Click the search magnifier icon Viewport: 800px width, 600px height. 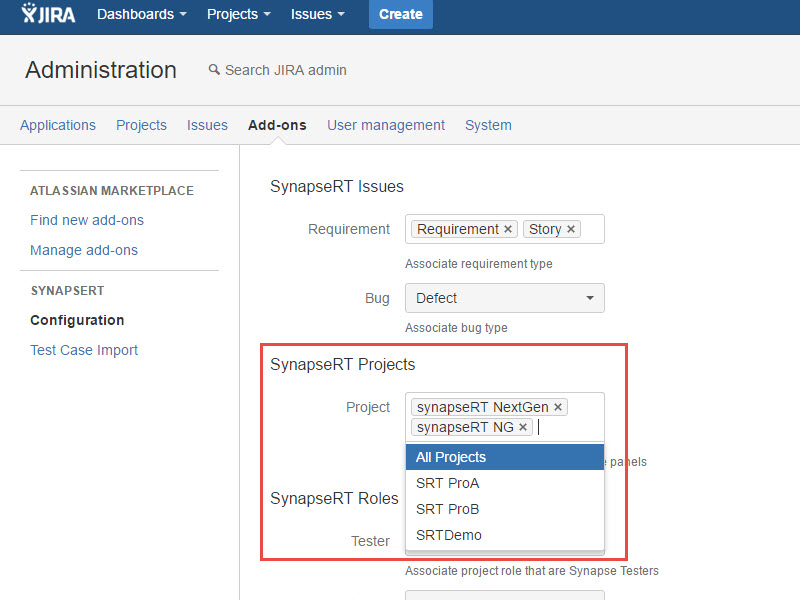[x=213, y=70]
